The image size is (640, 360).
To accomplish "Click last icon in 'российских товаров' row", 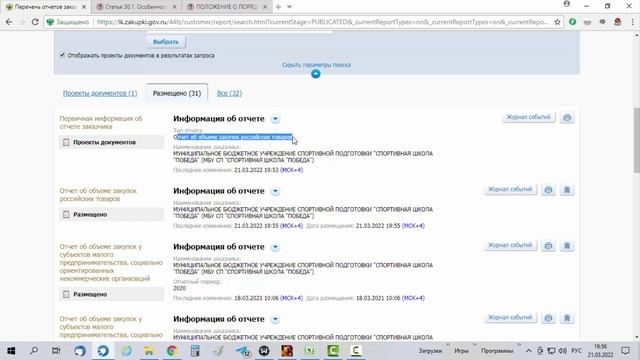I will (567, 190).
